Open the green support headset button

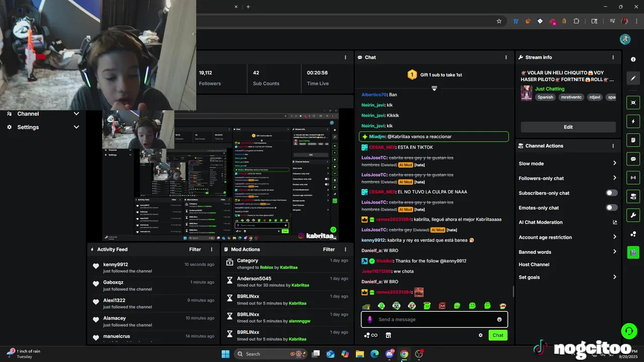click(629, 331)
